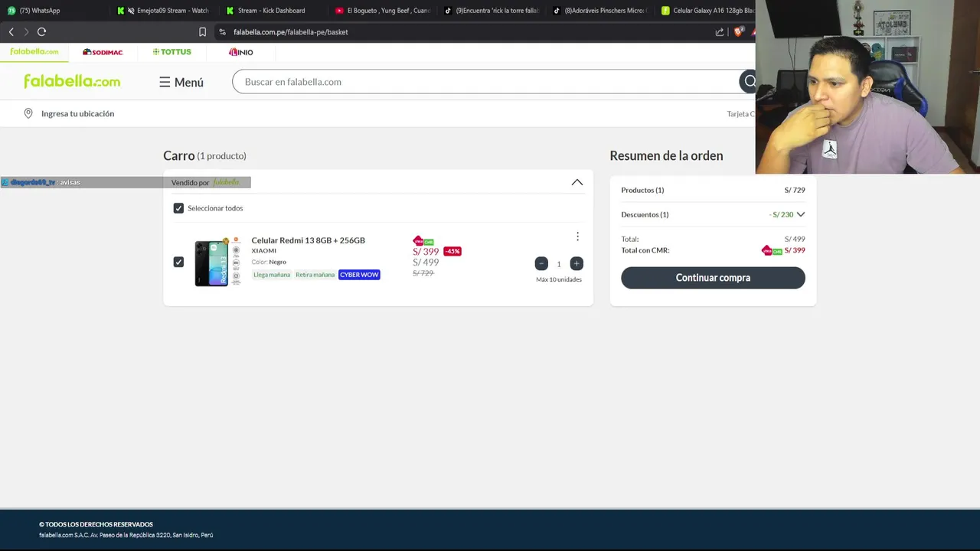Click the Carro (1 producto) heading
Screen dimensions: 980x551
point(204,155)
